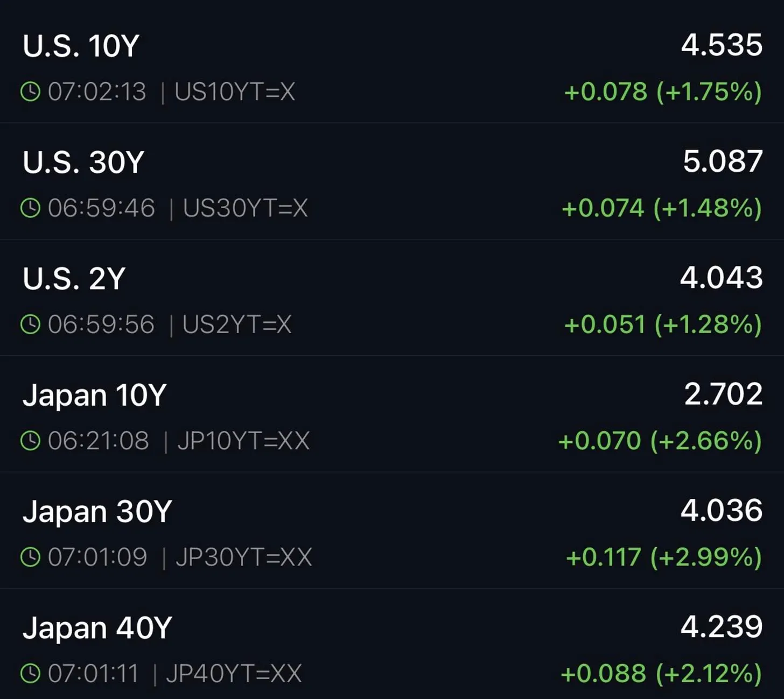Click the clock icon beside 06:21:08
The image size is (784, 699).
[x=30, y=441]
